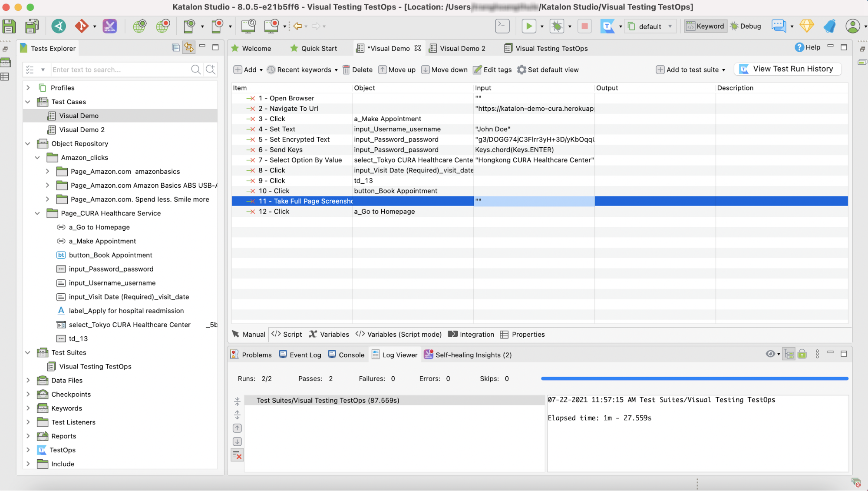This screenshot has width=868, height=491.
Task: Click the Move up button
Action: coord(397,70)
